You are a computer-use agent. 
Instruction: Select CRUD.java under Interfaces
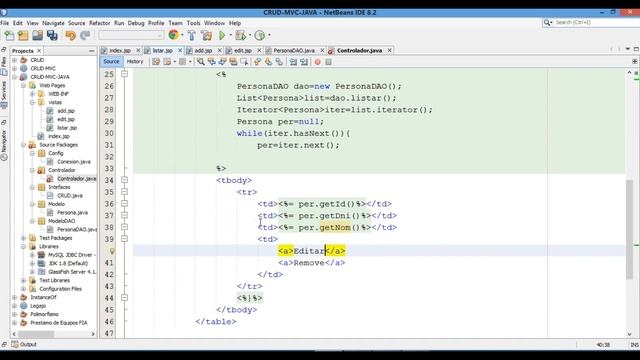click(x=70, y=196)
